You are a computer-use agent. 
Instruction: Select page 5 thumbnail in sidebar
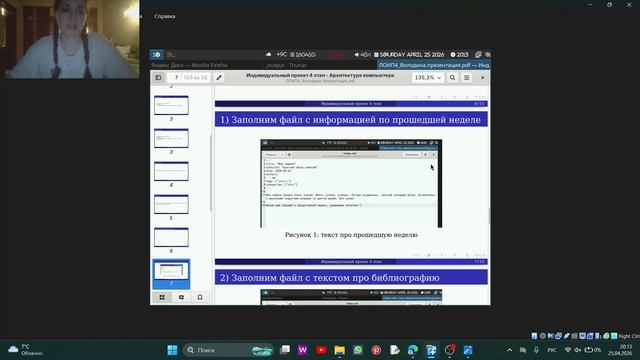[x=171, y=204]
